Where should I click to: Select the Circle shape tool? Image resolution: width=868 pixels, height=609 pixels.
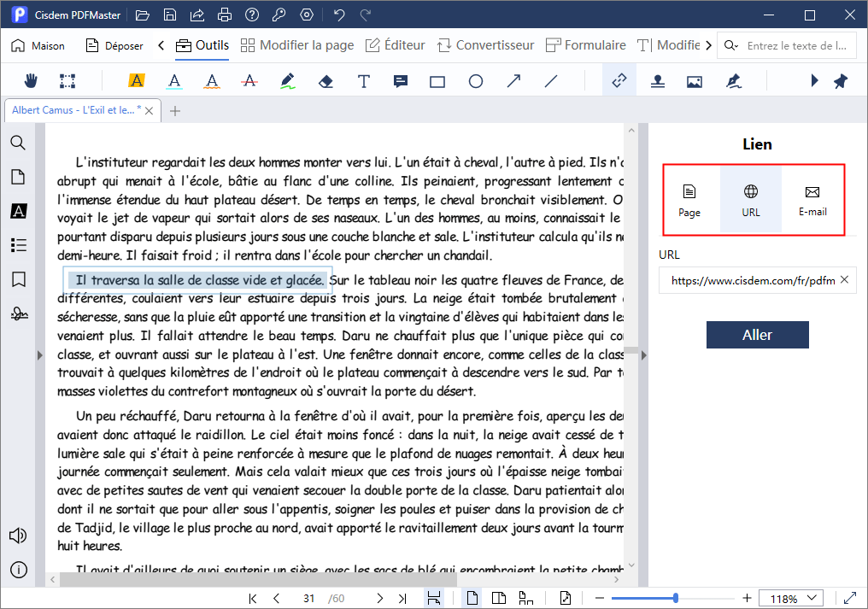tap(476, 81)
